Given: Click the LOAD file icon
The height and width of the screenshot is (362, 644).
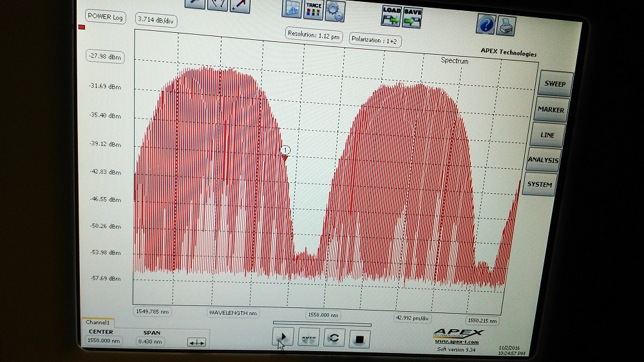Looking at the screenshot, I should tap(391, 15).
